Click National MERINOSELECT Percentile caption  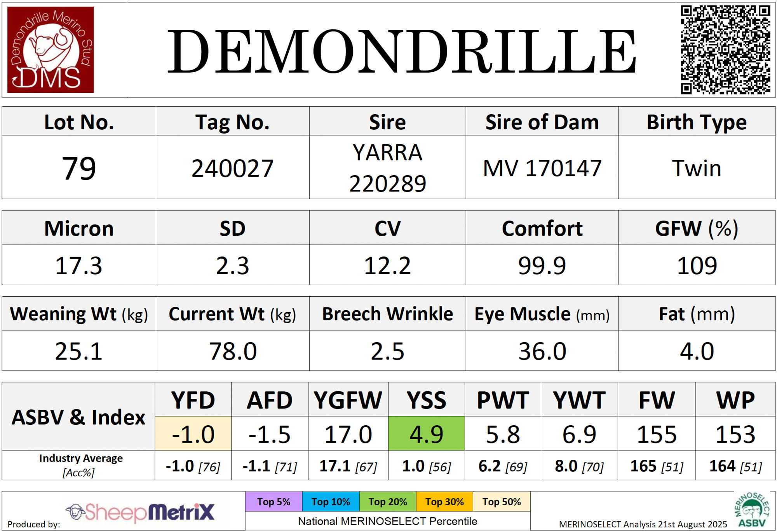[x=387, y=521]
